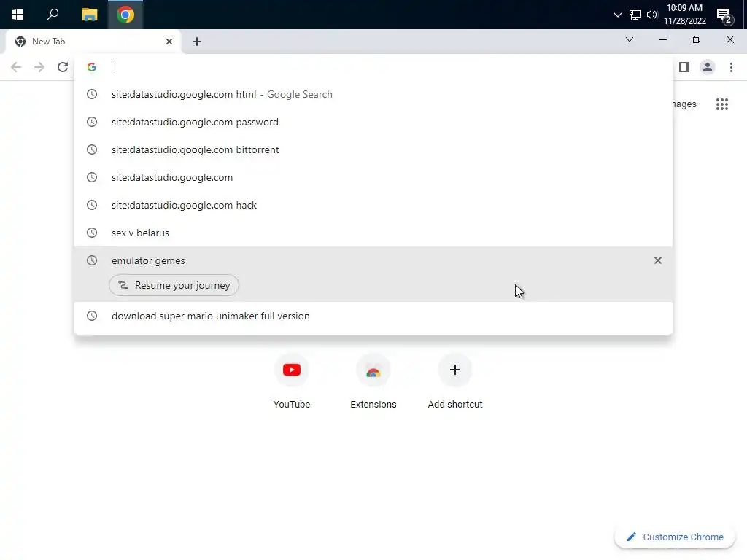Viewport: 747px width, 560px height.
Task: Open File Explorer from the taskbar
Action: [x=89, y=15]
